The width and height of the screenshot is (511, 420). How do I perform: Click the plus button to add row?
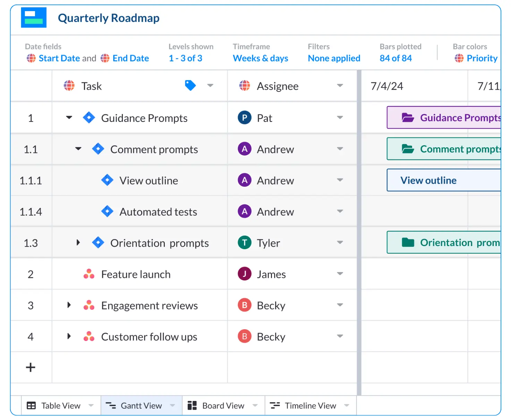coord(31,367)
